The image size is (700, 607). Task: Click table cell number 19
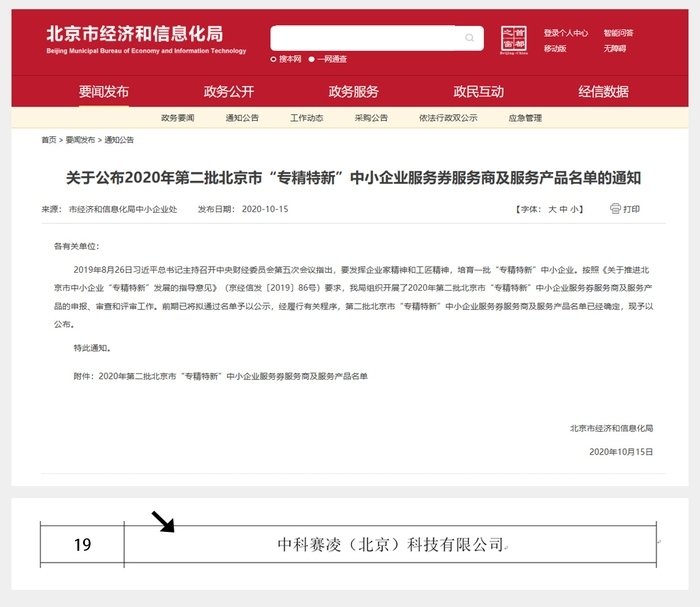(82, 545)
